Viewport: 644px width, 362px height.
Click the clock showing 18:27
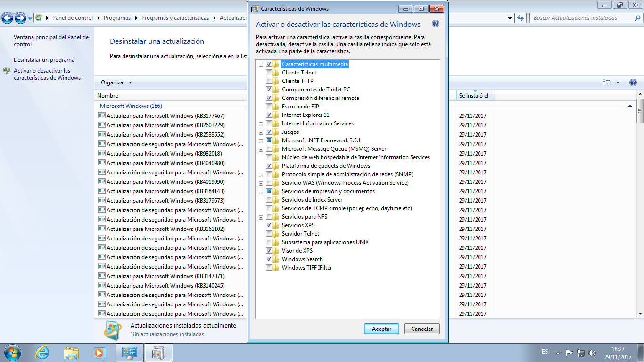[618, 349]
